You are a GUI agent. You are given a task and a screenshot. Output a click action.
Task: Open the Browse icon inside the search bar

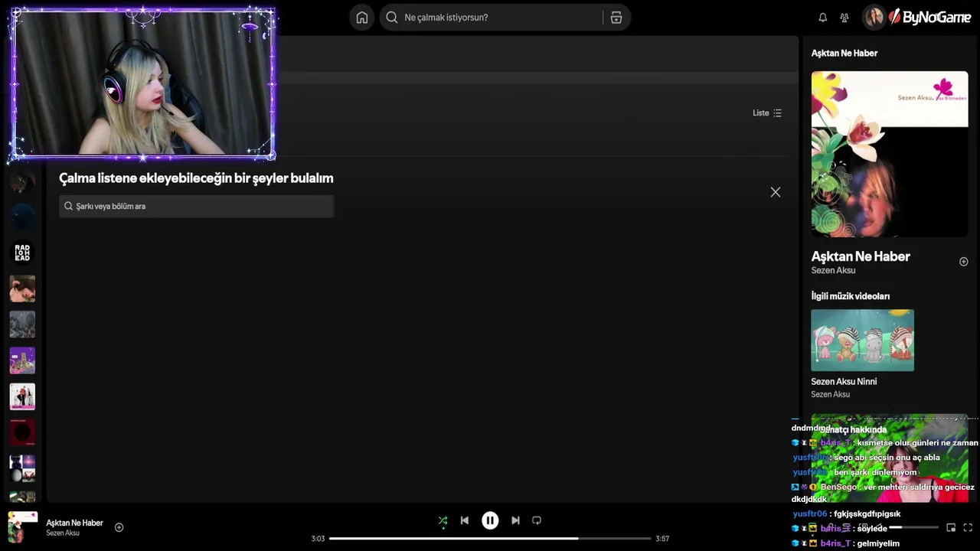click(x=616, y=18)
